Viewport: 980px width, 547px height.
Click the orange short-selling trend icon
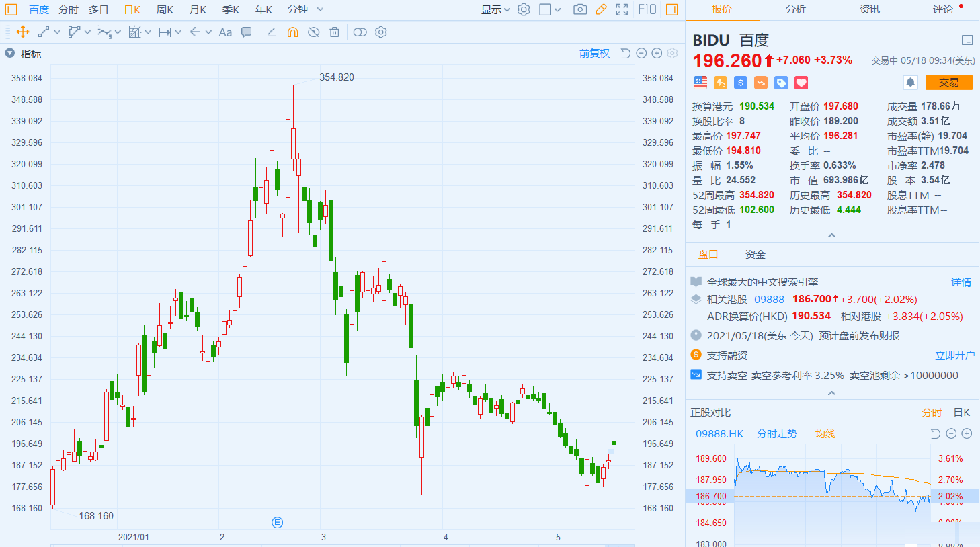pos(761,83)
